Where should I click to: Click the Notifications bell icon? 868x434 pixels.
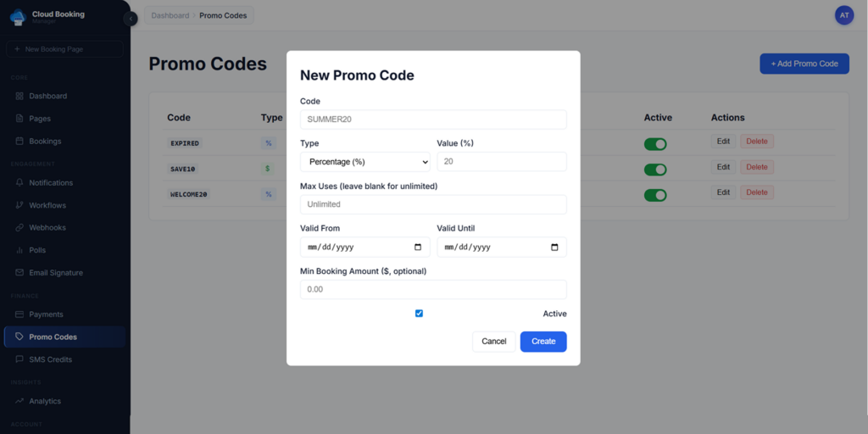[x=19, y=182]
